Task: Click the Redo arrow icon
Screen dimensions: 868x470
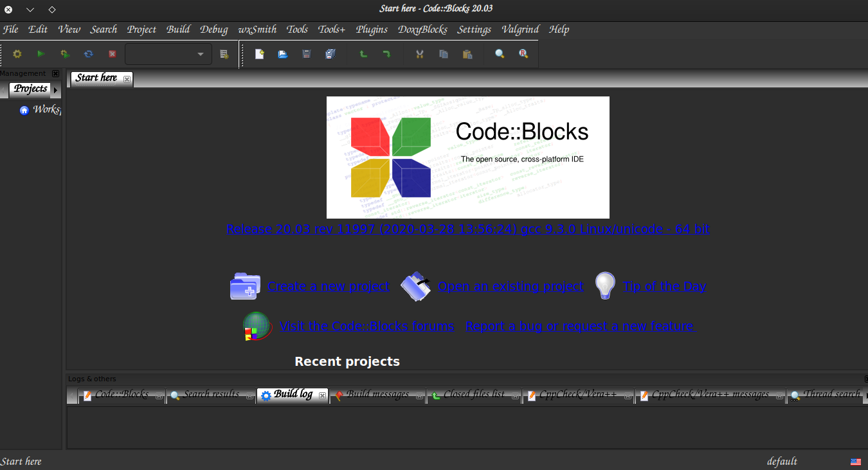Action: coord(386,55)
